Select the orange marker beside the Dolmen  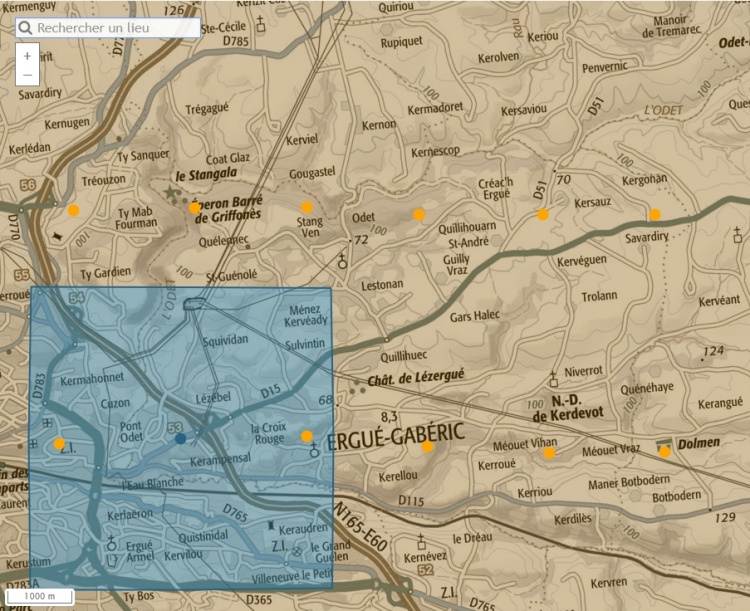click(x=665, y=452)
